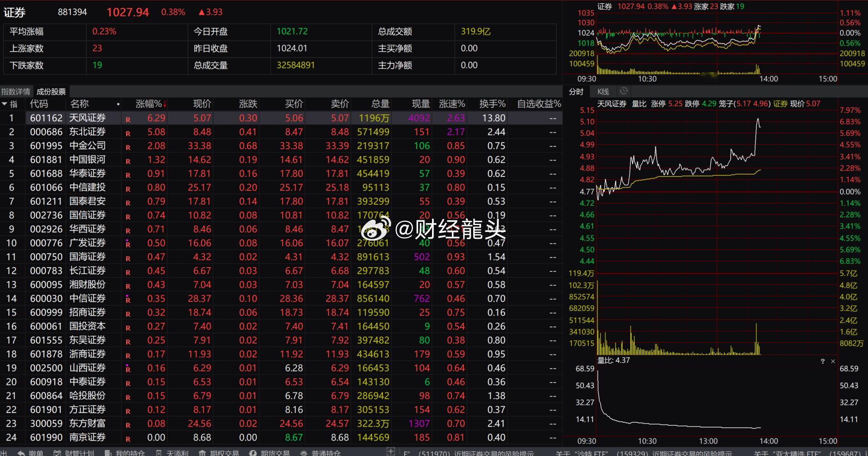
Task: Open 撤单 in the bottom toolbar
Action: pos(31,453)
